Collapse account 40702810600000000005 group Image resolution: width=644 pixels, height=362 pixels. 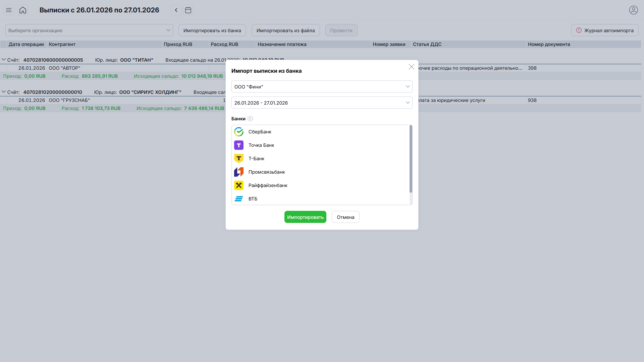tap(4, 60)
